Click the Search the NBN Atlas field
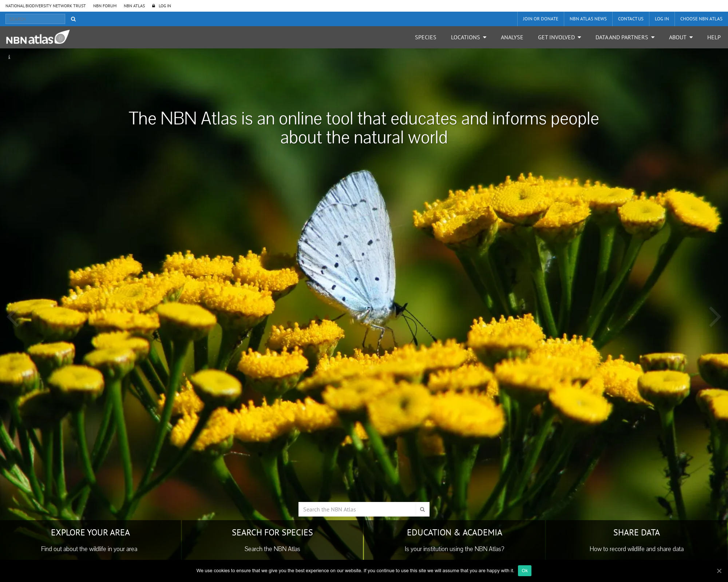This screenshot has height=582, width=728. 357,509
